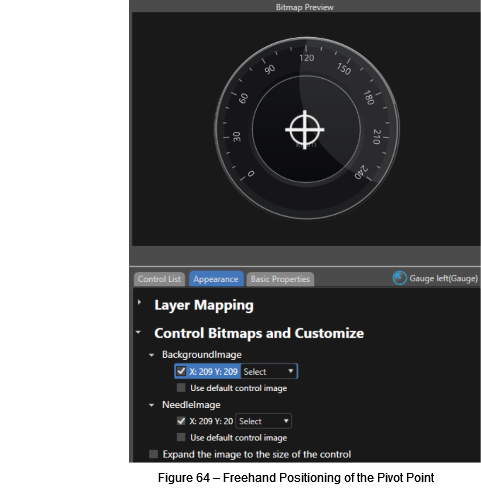Click the 0 mark on gauge dial
This screenshot has height=494, width=481.
[x=251, y=174]
